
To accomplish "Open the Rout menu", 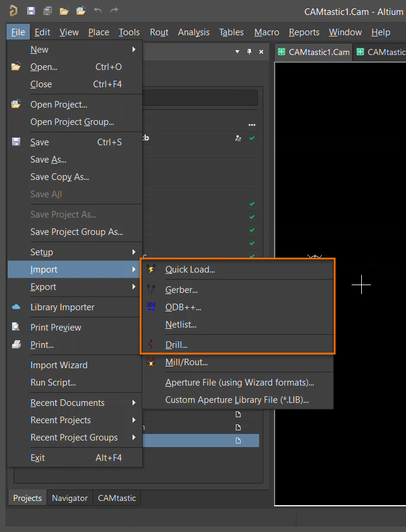I will tap(159, 32).
